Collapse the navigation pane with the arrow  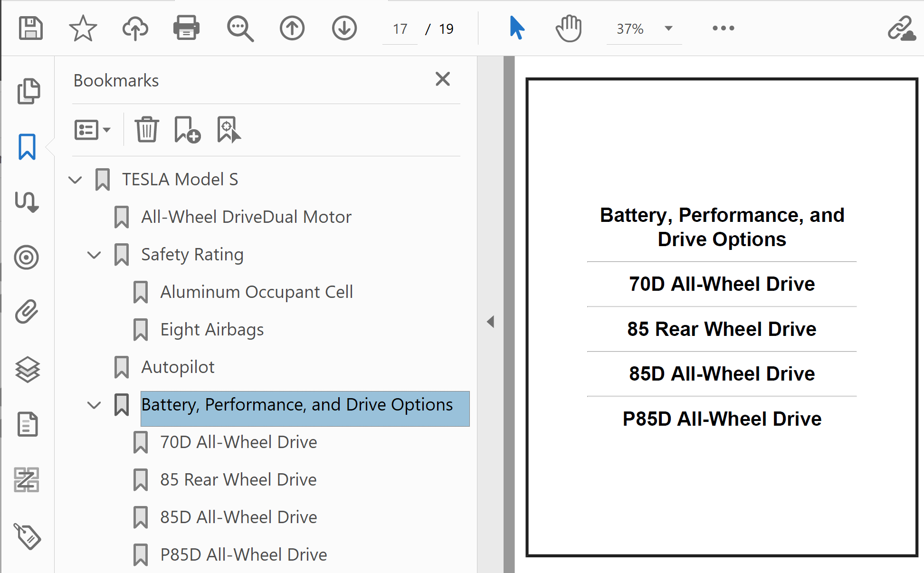coord(491,322)
